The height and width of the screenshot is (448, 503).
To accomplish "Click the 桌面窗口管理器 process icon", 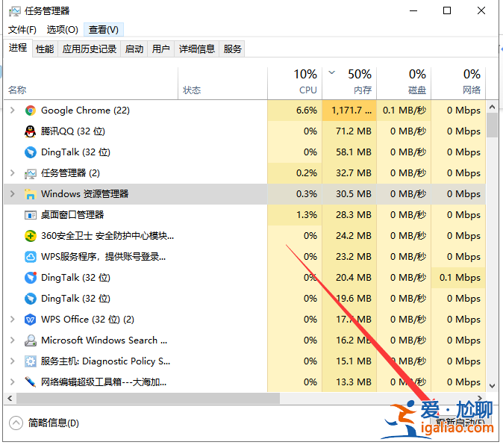I will [31, 215].
